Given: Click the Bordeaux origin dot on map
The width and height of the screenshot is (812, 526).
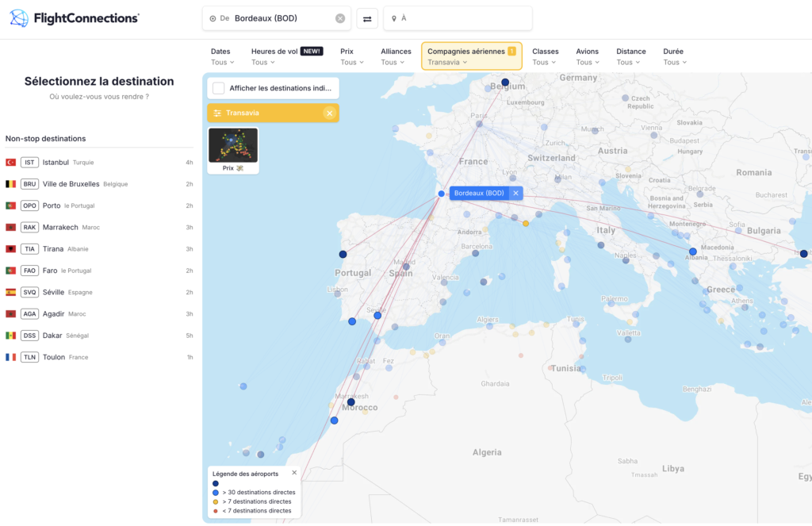Looking at the screenshot, I should click(441, 194).
